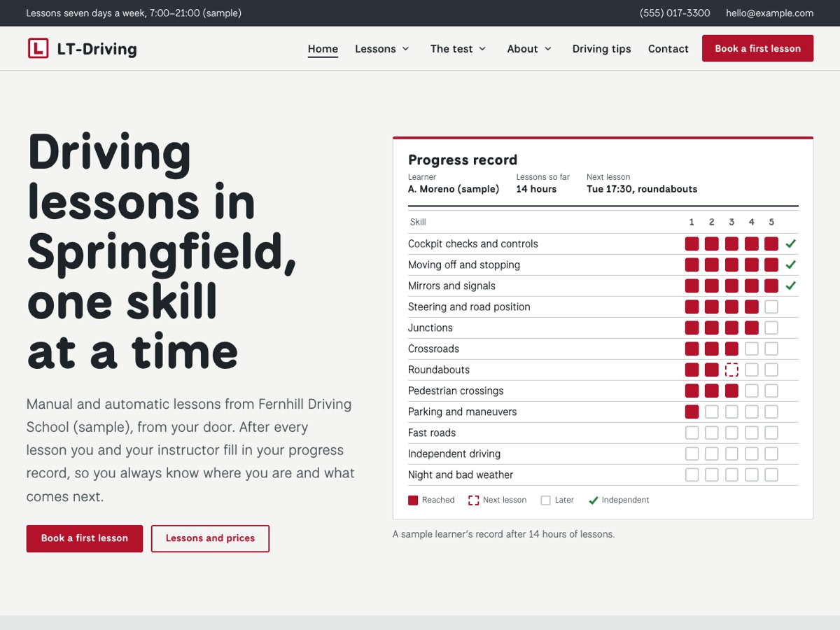Click the dashed Next lesson legend icon
Image resolution: width=840 pixels, height=630 pixels.
pyautogui.click(x=474, y=500)
